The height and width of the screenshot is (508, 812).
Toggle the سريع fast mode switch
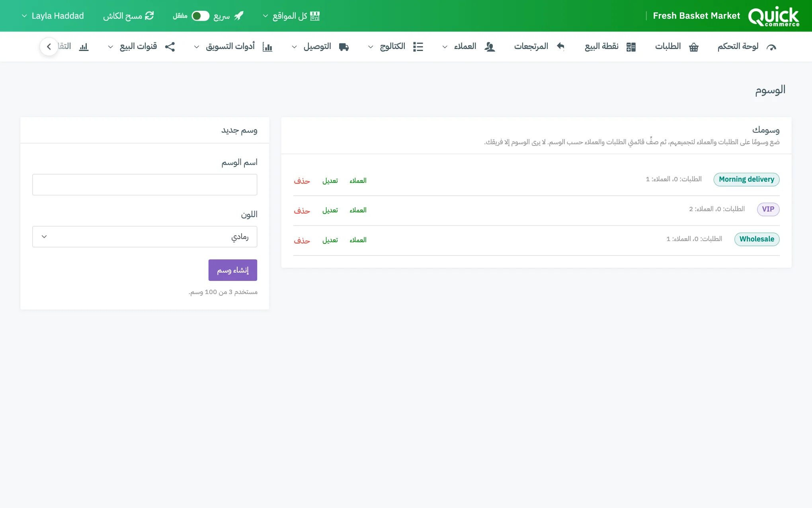200,16
